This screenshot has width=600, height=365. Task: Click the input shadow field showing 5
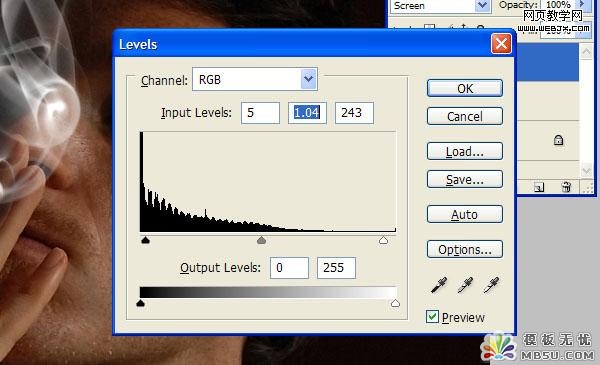click(260, 113)
